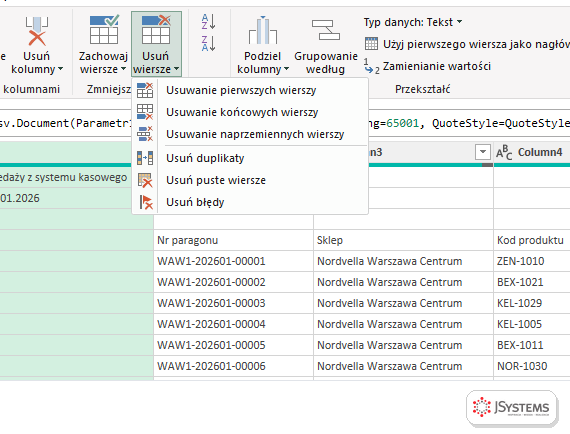The image size is (570, 434).
Task: Select Usuwanie końcowych wierszy menu entry
Action: coord(250,112)
